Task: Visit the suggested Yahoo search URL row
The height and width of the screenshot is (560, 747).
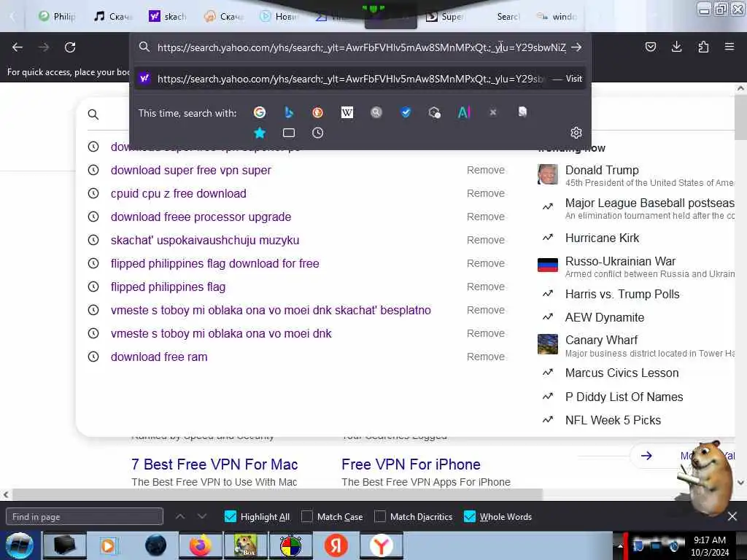Action: click(360, 79)
